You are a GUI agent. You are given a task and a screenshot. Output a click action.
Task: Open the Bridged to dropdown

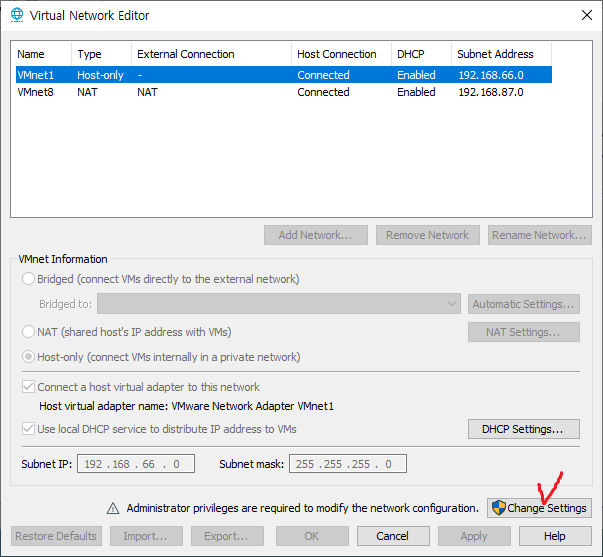279,304
